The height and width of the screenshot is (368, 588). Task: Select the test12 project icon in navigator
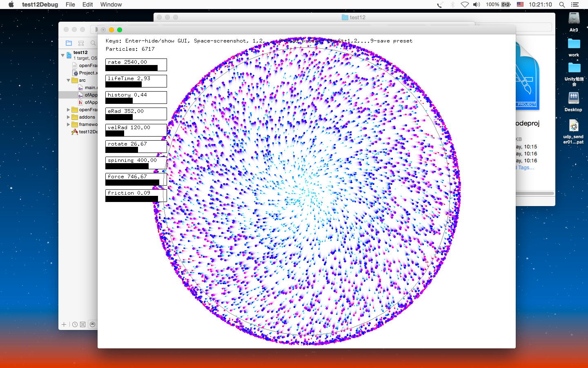pyautogui.click(x=69, y=55)
